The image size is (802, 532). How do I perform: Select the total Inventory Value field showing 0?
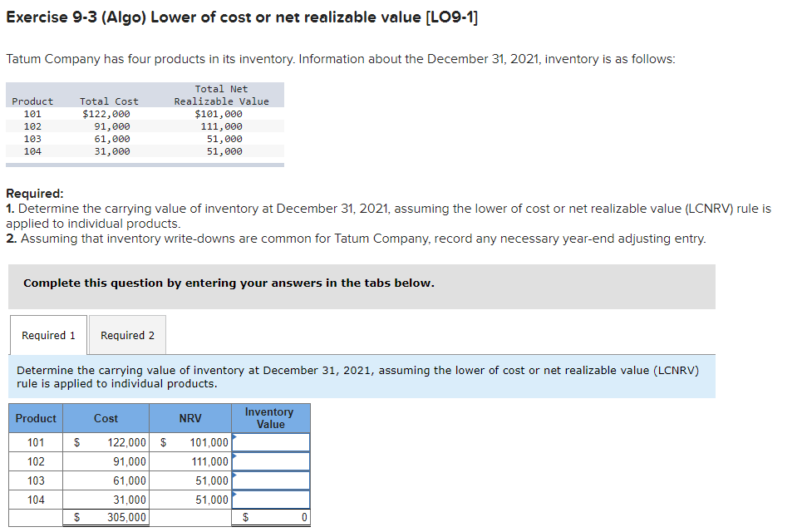point(270,517)
